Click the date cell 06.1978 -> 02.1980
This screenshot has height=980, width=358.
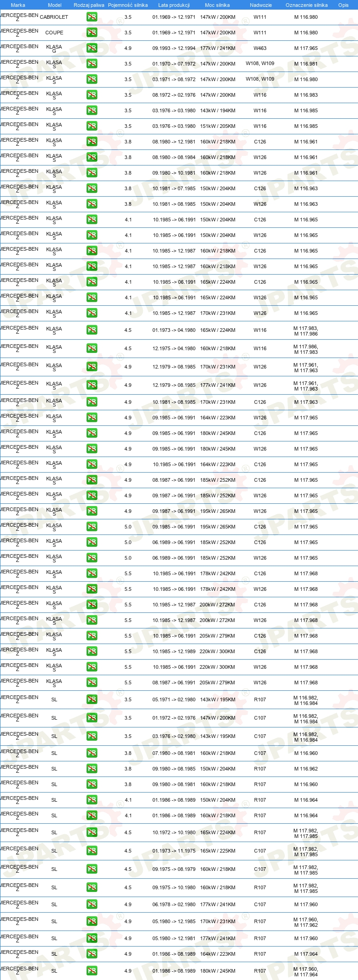(174, 904)
